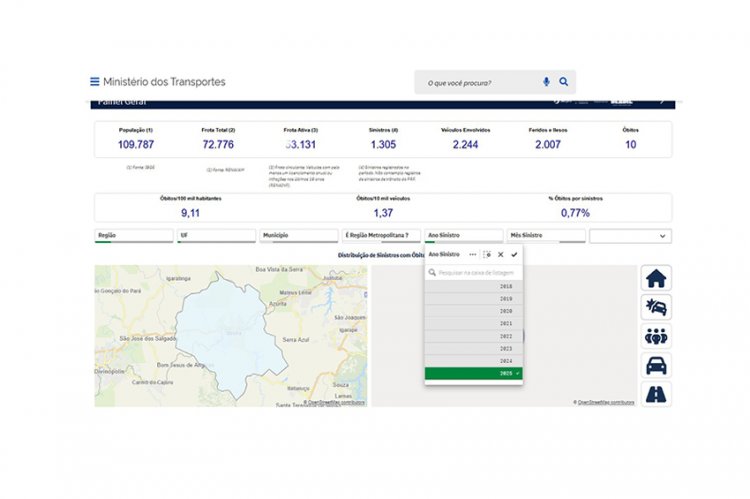The image size is (750, 499).
Task: Click the microphone voice search icon
Action: [x=546, y=82]
